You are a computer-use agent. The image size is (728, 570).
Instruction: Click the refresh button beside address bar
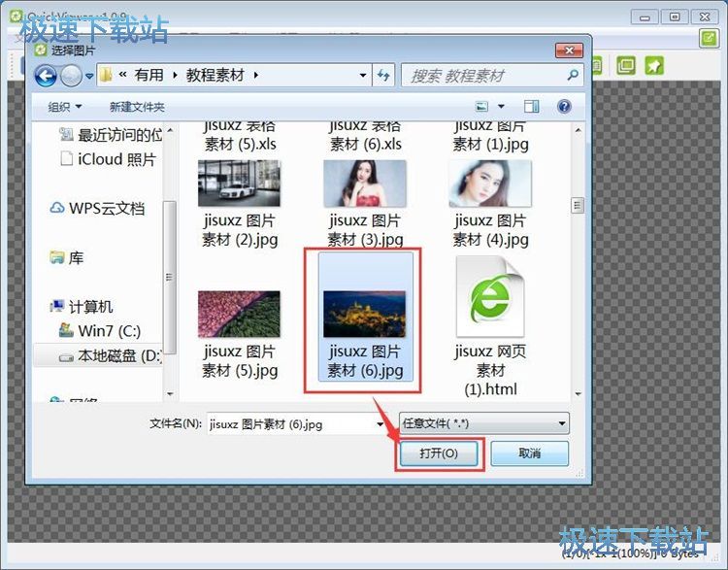[x=383, y=75]
